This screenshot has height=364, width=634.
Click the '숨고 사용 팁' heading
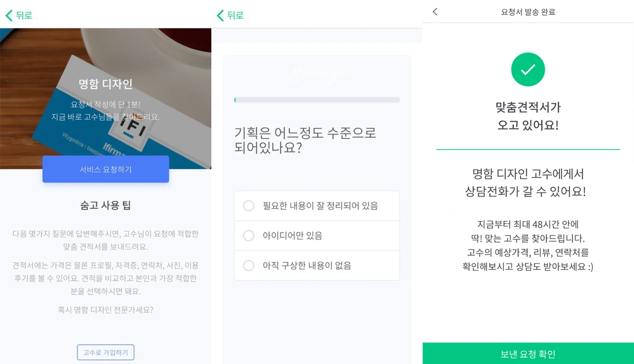click(106, 206)
